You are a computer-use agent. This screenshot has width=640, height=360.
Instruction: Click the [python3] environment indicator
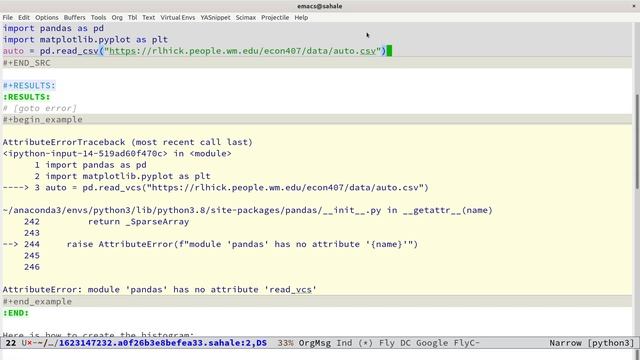tap(611, 343)
